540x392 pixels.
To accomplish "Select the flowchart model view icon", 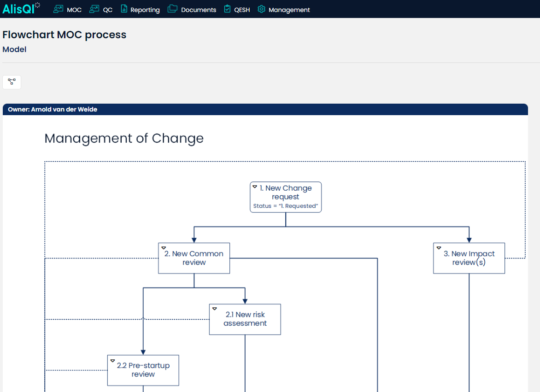I will pyautogui.click(x=12, y=82).
